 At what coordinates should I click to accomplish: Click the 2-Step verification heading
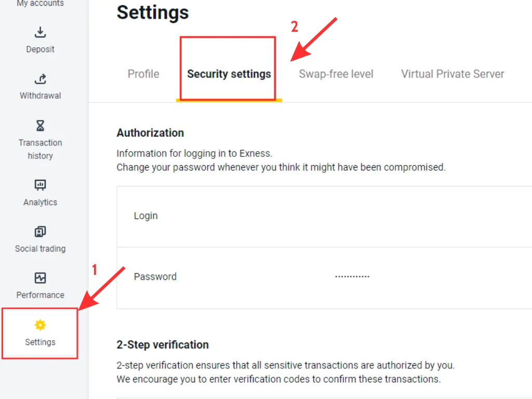[x=163, y=345]
